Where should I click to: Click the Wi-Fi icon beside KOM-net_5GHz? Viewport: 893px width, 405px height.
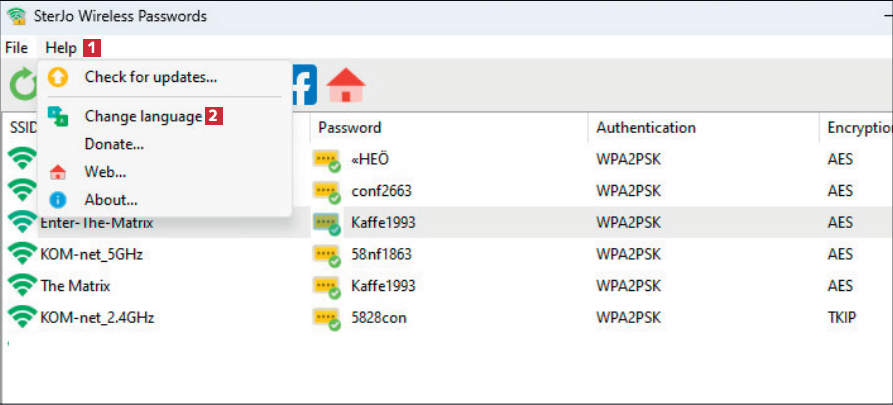[x=22, y=253]
